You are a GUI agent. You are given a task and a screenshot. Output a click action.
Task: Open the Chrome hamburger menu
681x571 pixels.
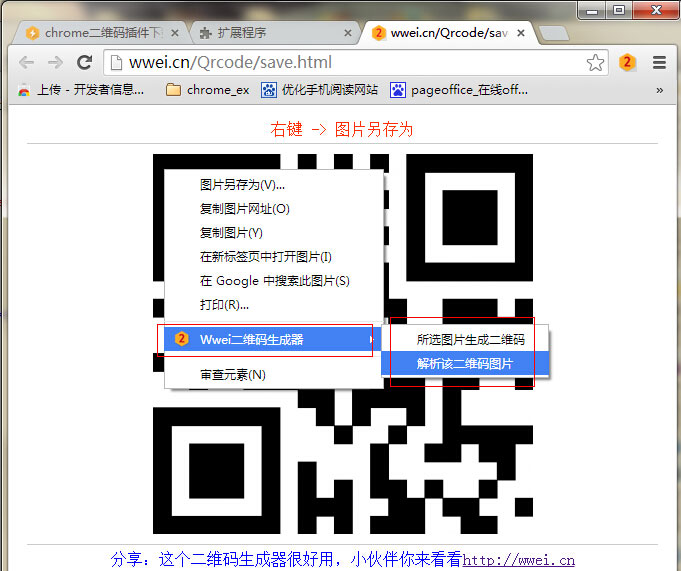[659, 63]
